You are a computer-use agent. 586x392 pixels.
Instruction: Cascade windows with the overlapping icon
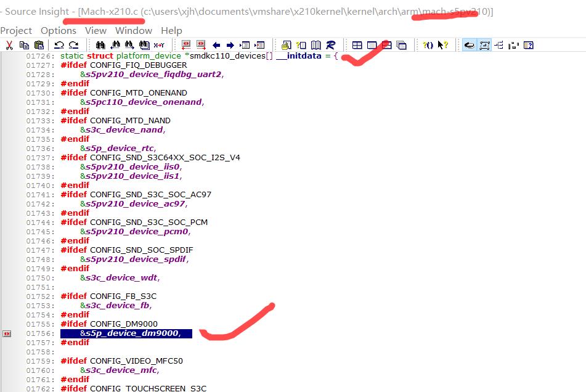[x=401, y=45]
